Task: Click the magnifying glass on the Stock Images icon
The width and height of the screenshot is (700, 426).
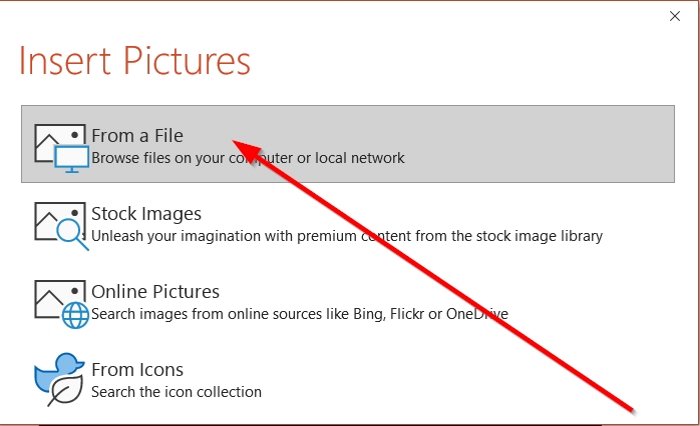Action: click(70, 233)
